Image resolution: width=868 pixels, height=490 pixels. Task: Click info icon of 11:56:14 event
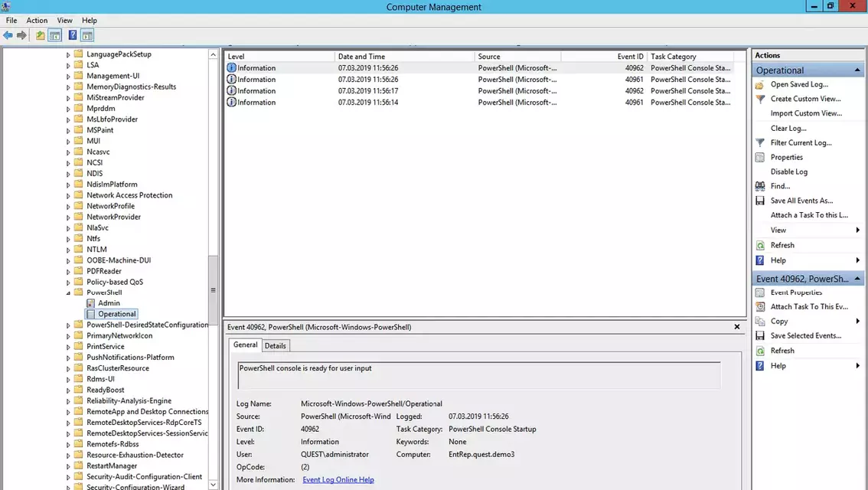click(231, 103)
